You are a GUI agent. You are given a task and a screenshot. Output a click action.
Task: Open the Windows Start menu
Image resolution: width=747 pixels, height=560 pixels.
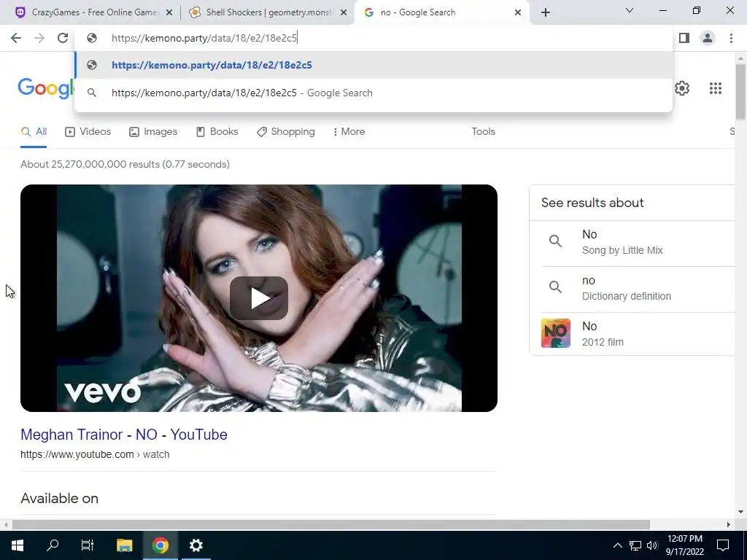point(18,545)
